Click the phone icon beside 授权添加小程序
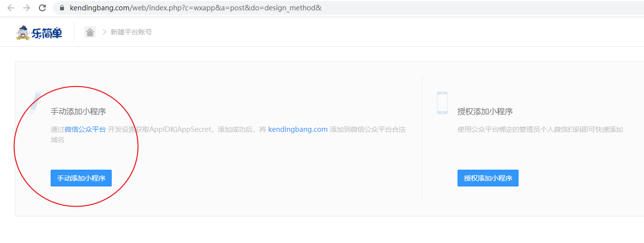 point(442,103)
